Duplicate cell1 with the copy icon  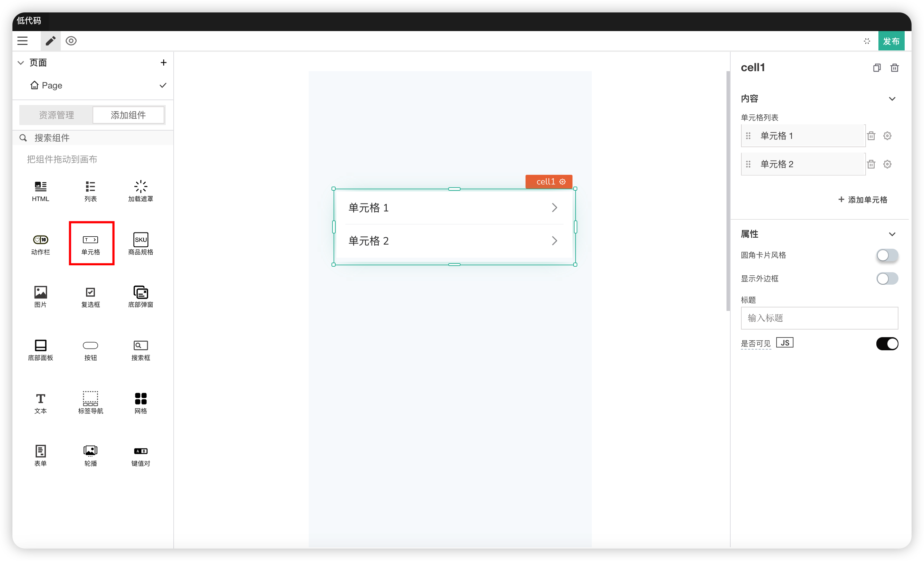(876, 68)
